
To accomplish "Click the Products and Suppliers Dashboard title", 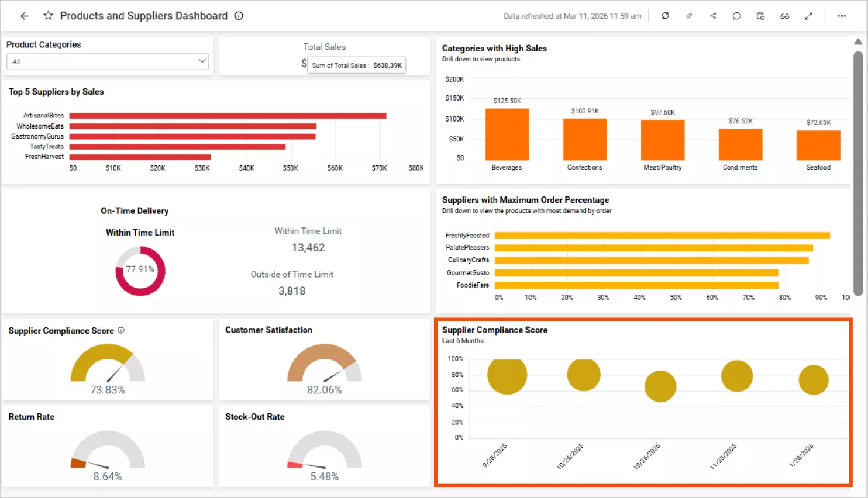I will coord(144,16).
